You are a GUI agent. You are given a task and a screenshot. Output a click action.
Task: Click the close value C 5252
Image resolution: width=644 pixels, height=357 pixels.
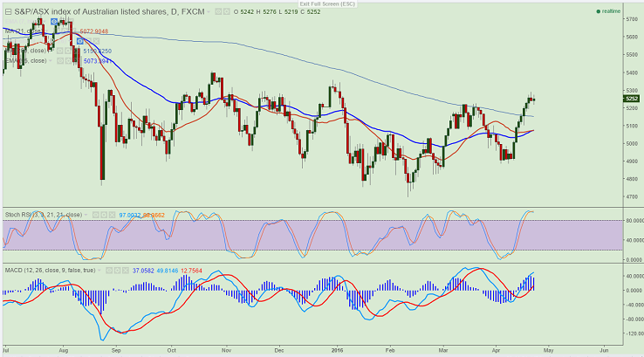tap(310, 12)
